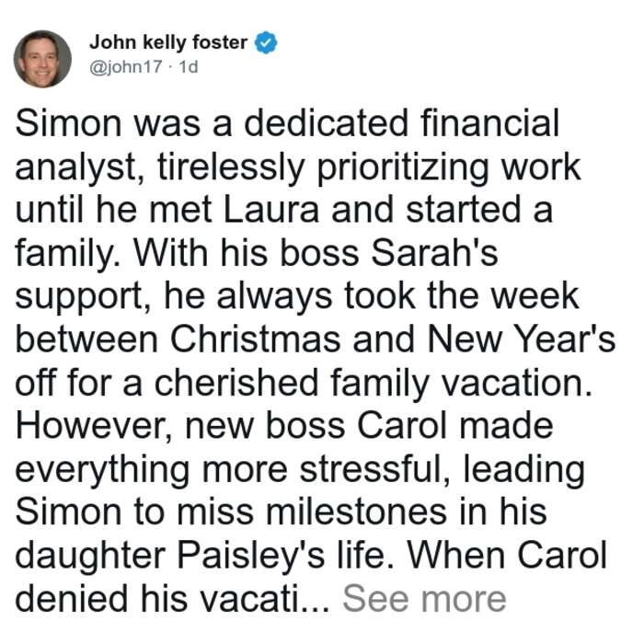Click the word stressful in the post
The width and height of the screenshot is (644, 644).
[374, 469]
